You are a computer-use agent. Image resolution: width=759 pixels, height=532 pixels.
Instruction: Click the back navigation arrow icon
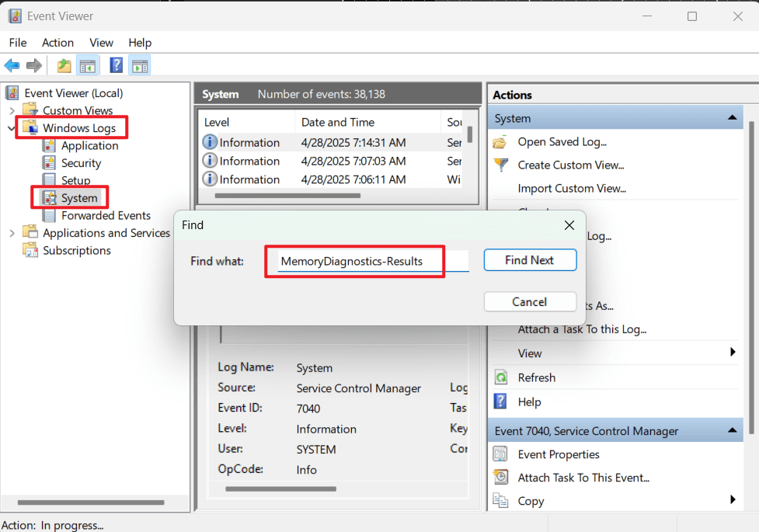tap(12, 65)
